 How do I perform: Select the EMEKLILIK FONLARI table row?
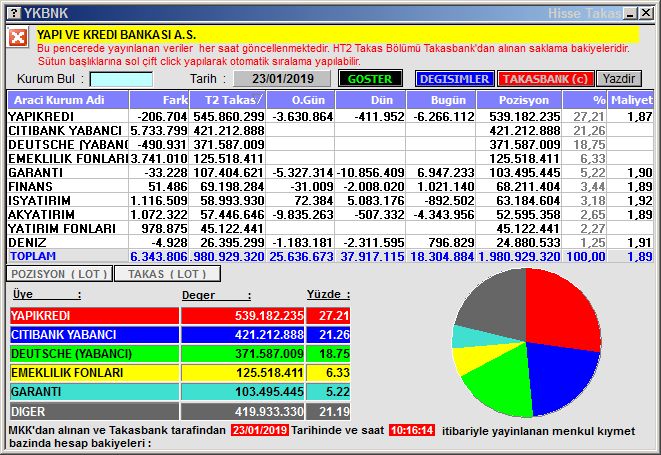(x=330, y=158)
